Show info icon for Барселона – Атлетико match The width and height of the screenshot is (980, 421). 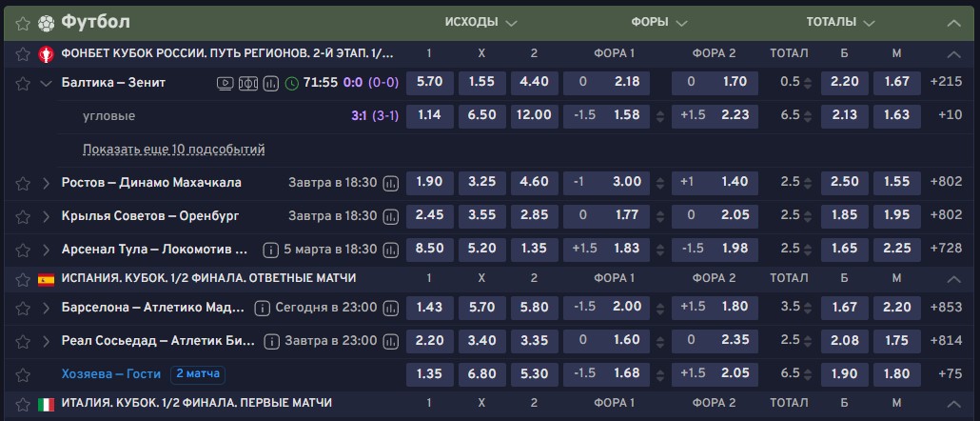263,309
